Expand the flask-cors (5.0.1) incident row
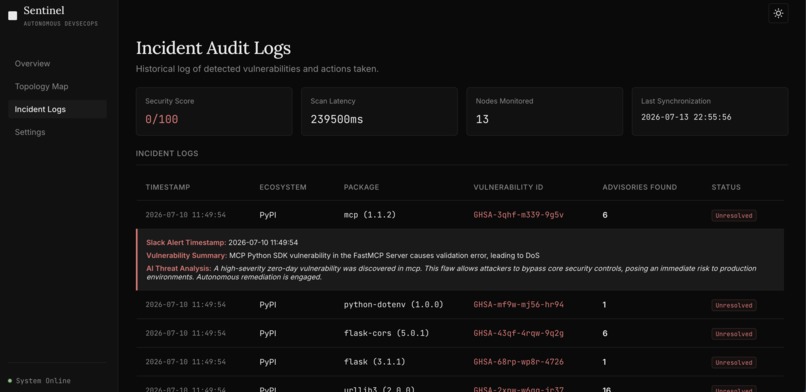 [460, 333]
